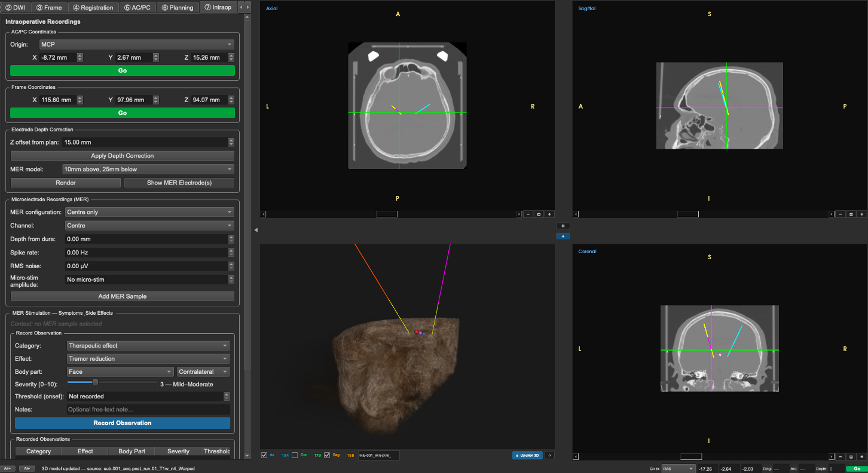Open the MER configuration dropdown
This screenshot has height=473, width=868.
(x=149, y=212)
